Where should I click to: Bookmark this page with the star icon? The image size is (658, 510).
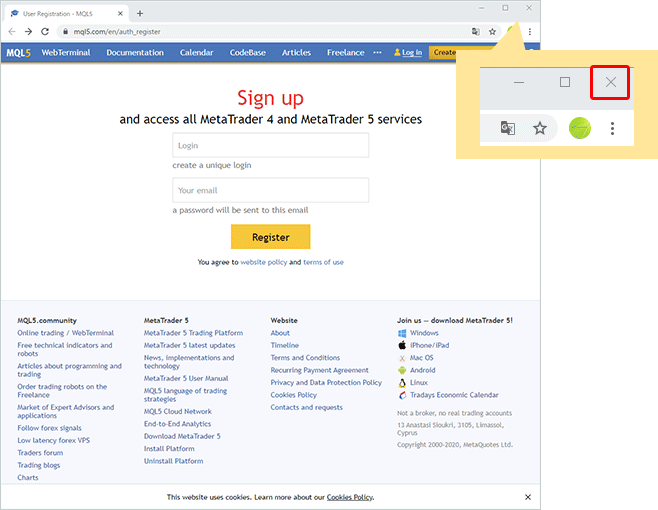click(492, 31)
